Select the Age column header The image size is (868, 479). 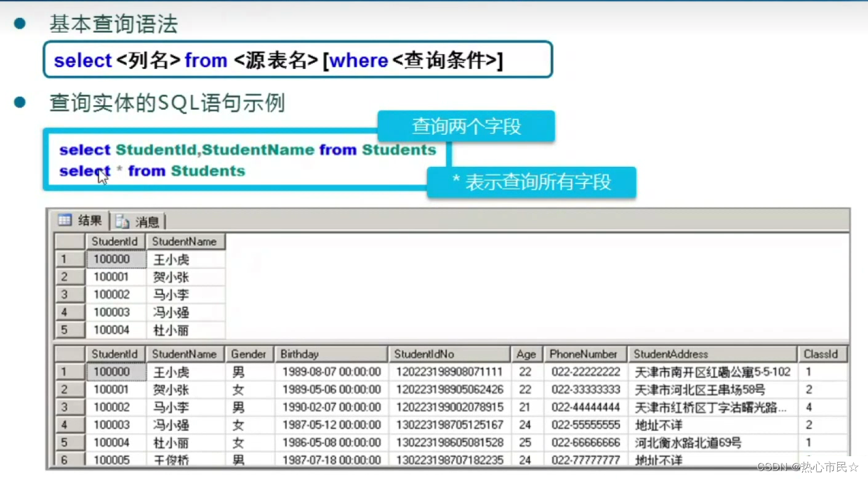[526, 354]
